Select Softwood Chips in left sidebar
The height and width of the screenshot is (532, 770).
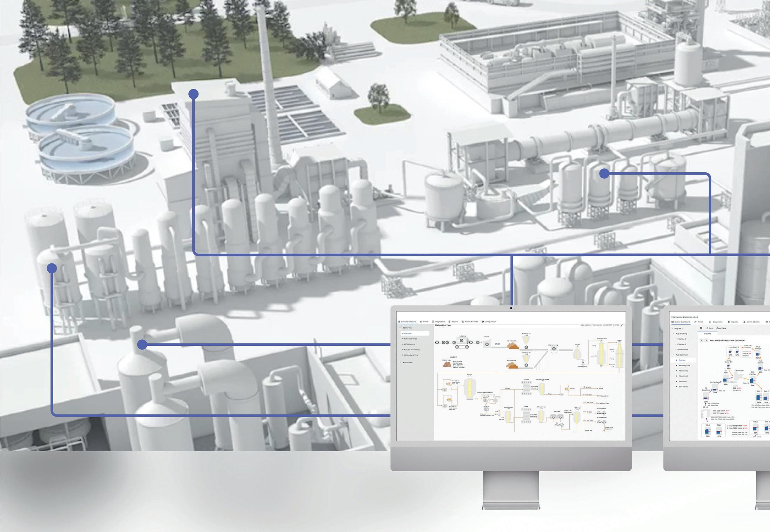tap(410, 339)
